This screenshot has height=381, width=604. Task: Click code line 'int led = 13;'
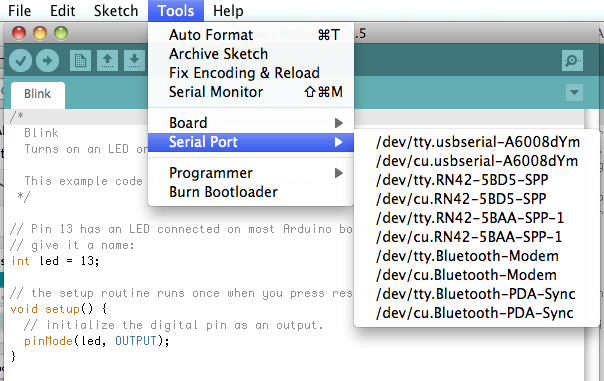pyautogui.click(x=55, y=261)
